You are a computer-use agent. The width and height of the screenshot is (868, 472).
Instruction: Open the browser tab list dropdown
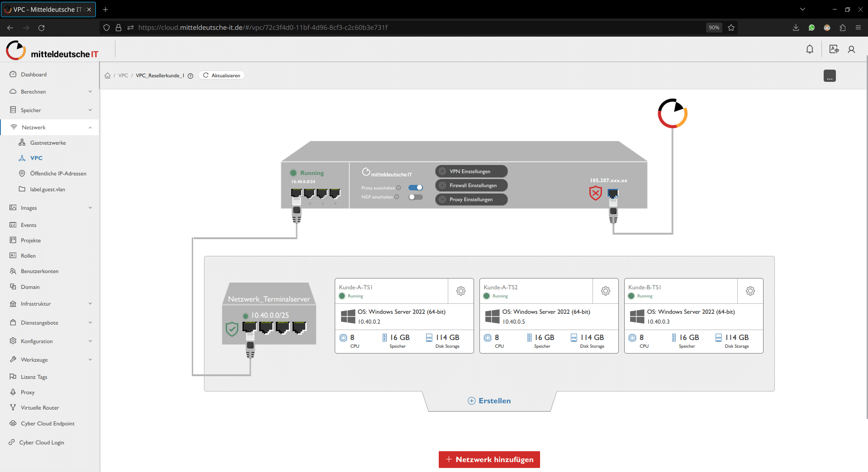[x=802, y=9]
